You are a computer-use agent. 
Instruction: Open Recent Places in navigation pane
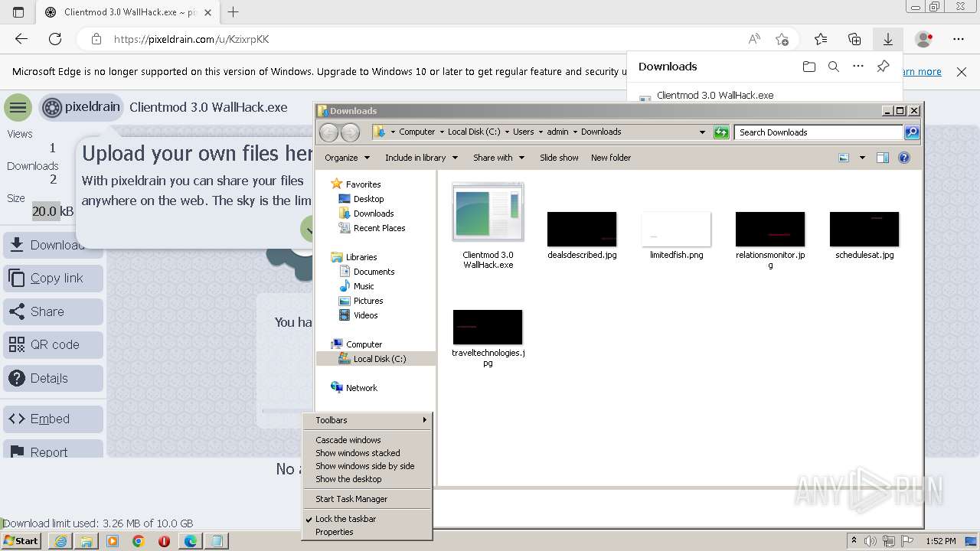coord(379,228)
